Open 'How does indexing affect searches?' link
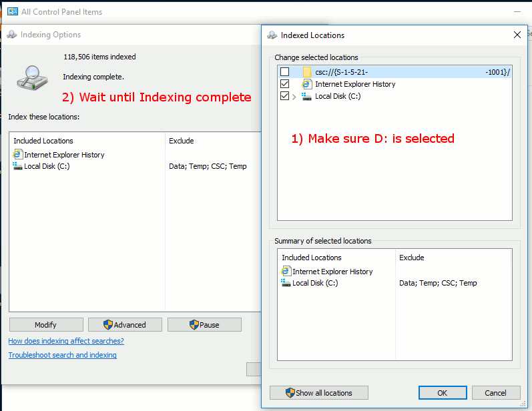This screenshot has height=411, width=532. (x=66, y=341)
